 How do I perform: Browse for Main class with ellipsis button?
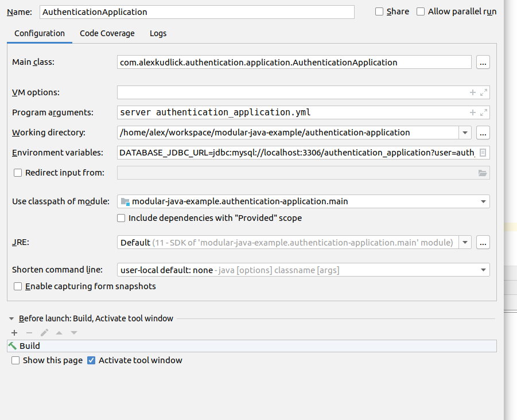point(483,63)
